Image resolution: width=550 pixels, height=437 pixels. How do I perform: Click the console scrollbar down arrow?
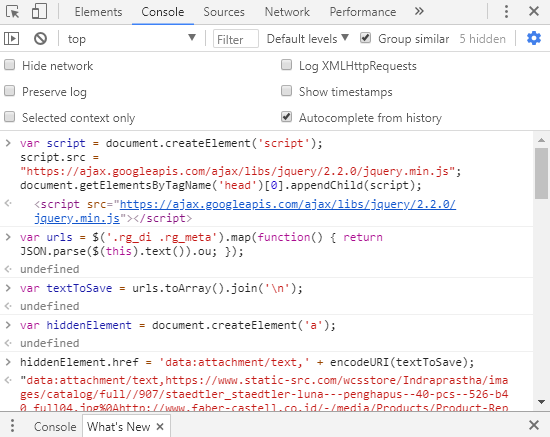pos(541,402)
